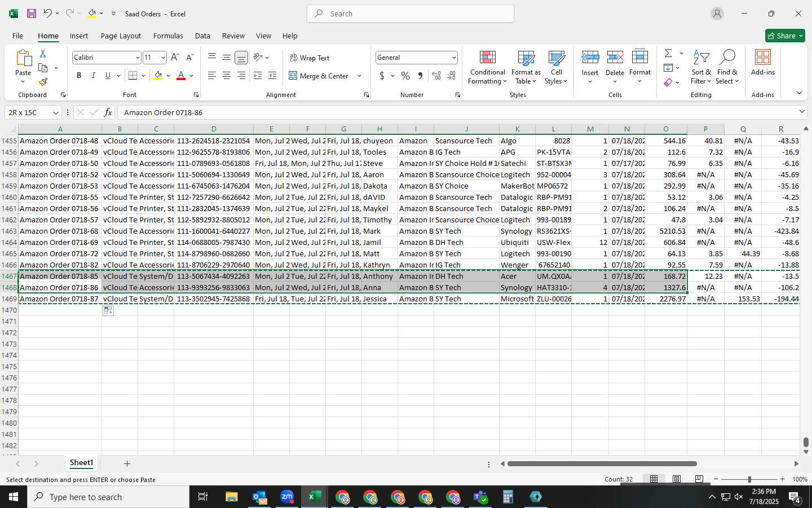The width and height of the screenshot is (812, 508).
Task: Expand the Merge & Center dropdown arrow
Action: pyautogui.click(x=359, y=76)
